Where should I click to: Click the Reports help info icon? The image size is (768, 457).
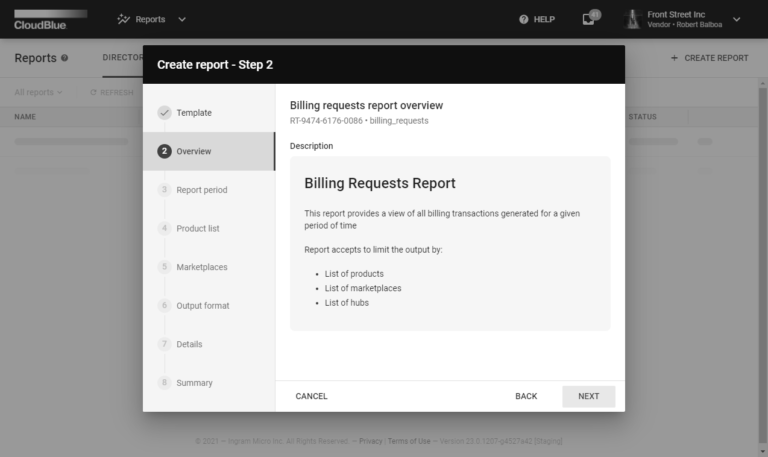[64, 58]
